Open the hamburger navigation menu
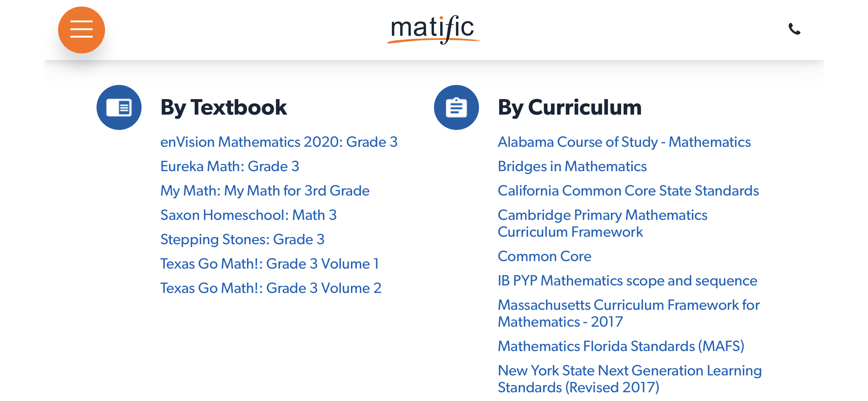This screenshot has width=868, height=401. (x=81, y=30)
